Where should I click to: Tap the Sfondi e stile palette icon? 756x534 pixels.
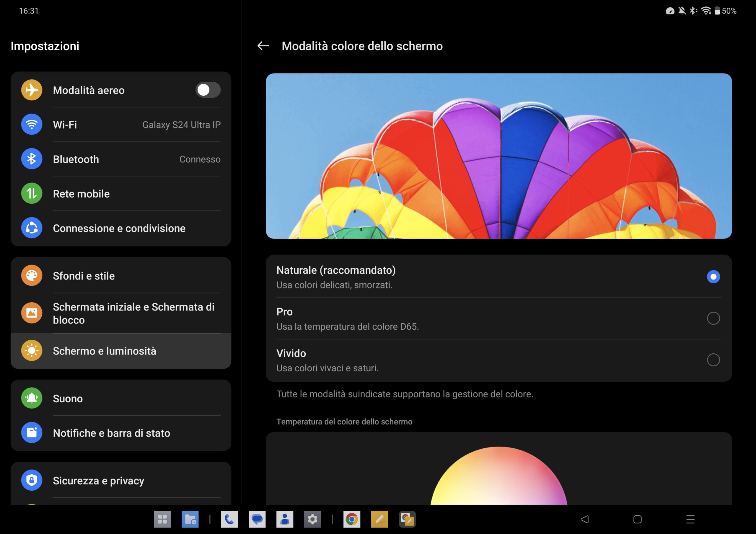click(32, 275)
